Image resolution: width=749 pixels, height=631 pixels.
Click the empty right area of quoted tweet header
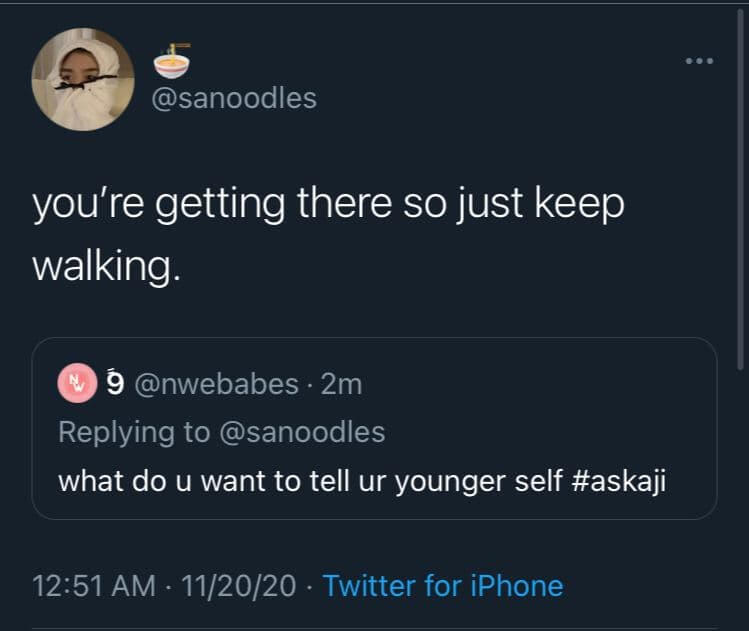point(560,384)
